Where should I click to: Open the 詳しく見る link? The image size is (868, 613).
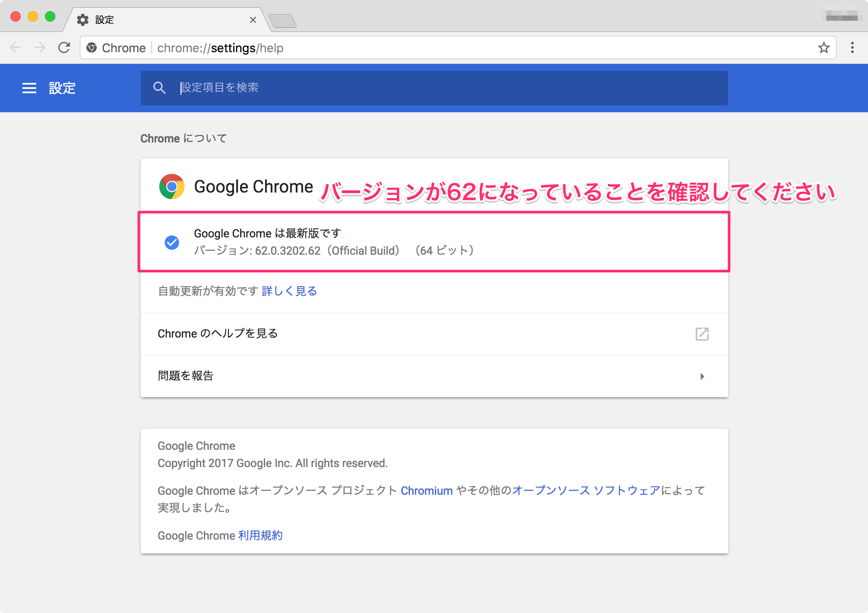coord(289,291)
